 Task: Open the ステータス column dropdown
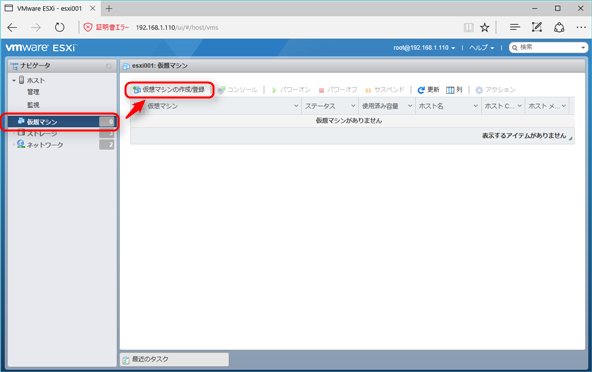pos(353,106)
